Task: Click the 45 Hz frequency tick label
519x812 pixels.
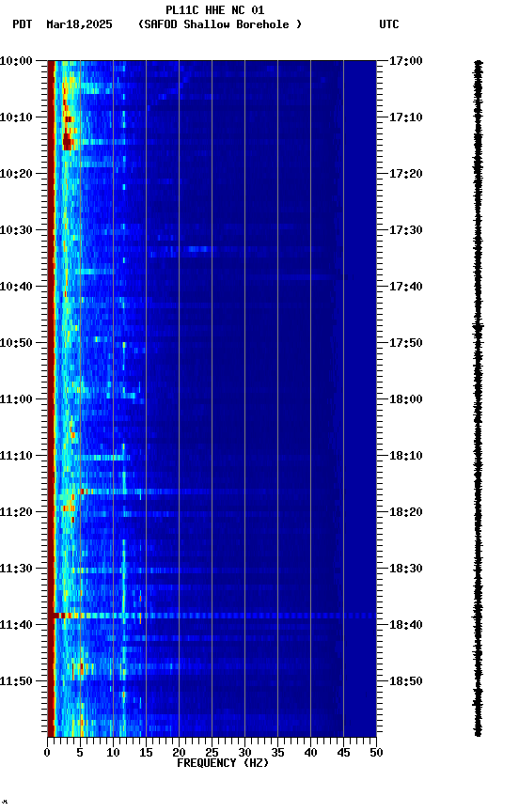Action: coord(343,753)
